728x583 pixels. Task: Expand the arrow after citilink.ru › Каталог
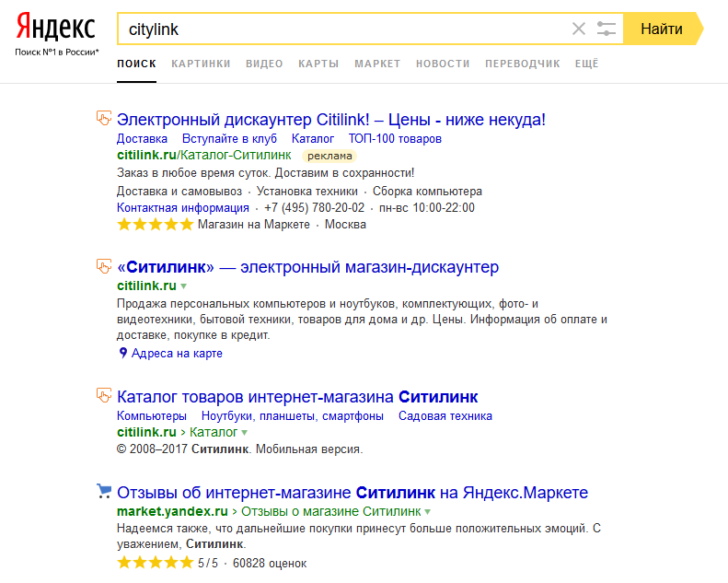pos(244,433)
